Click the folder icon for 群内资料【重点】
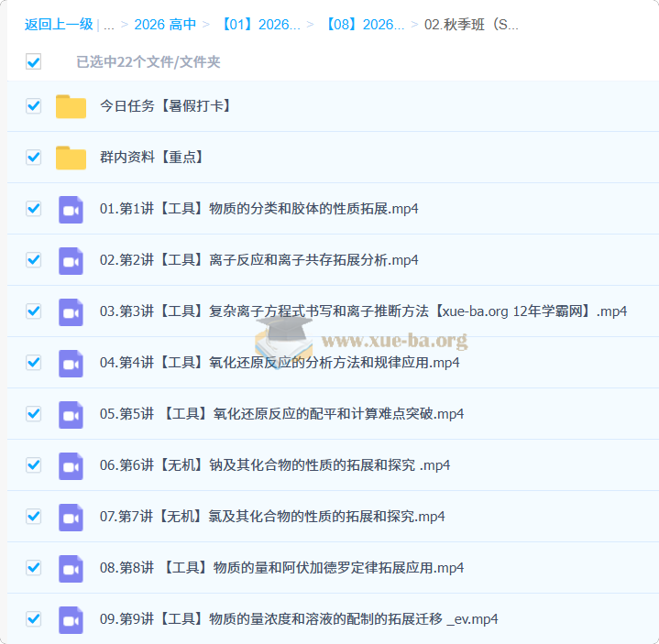Viewport: 659px width, 644px height. coord(71,158)
